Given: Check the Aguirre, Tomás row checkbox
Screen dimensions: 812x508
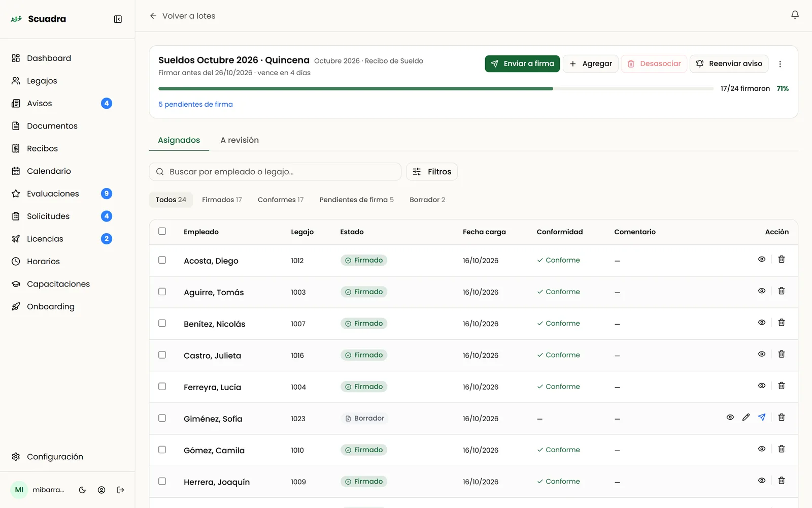Looking at the screenshot, I should (162, 292).
